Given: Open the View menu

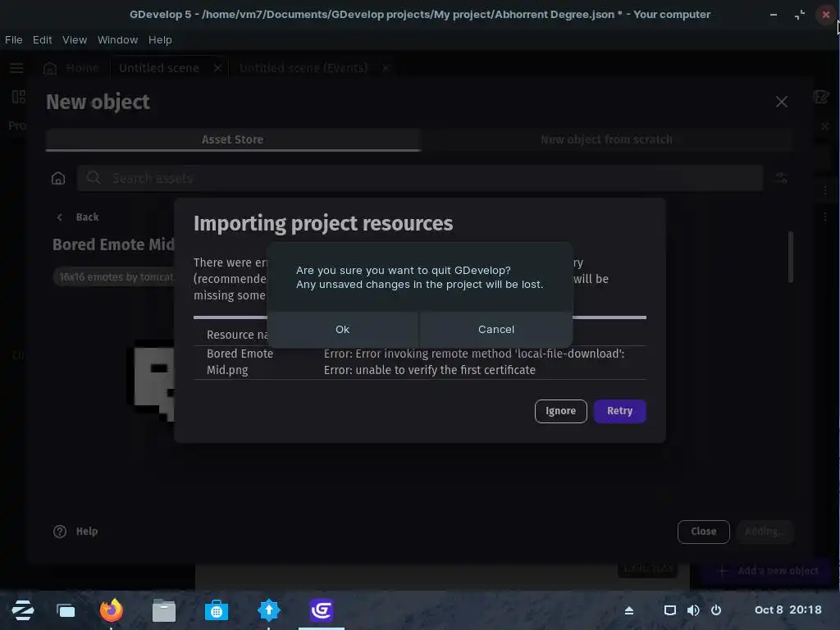Looking at the screenshot, I should tap(75, 39).
